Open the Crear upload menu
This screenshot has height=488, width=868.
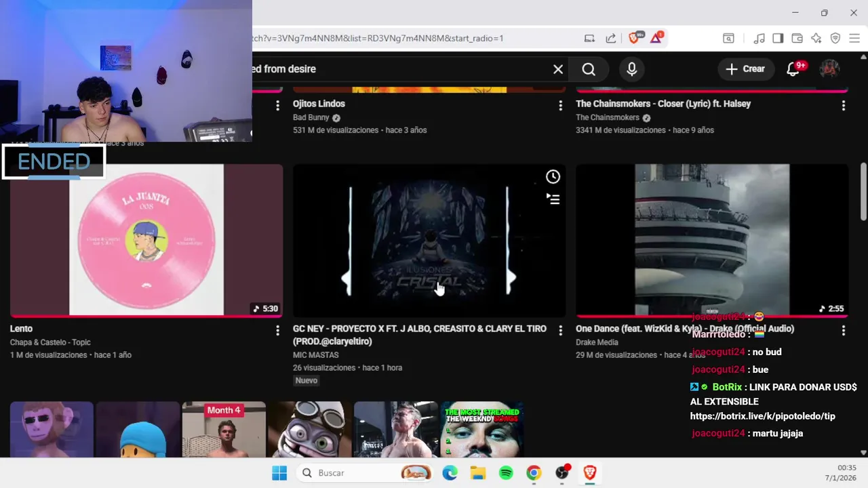point(745,69)
